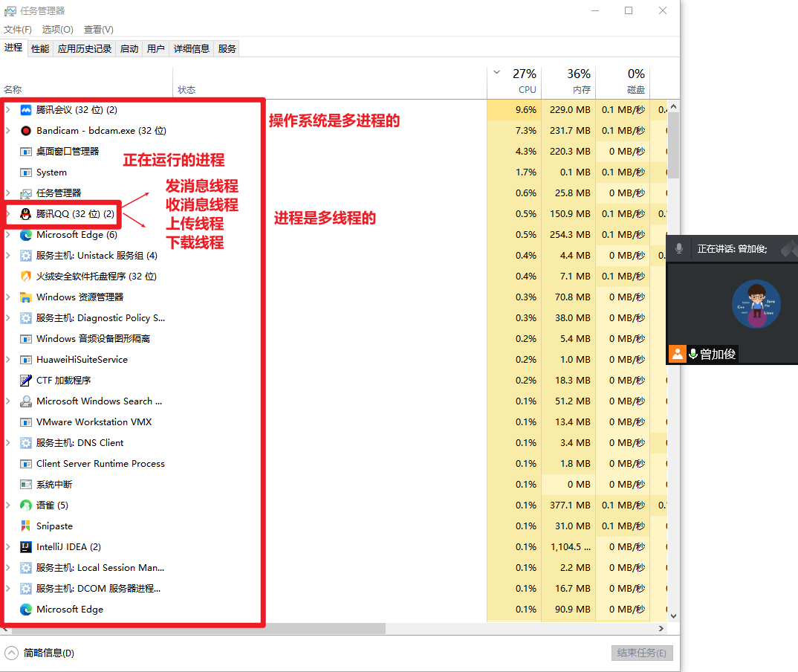Click the vertical scrollbar down arrow

[673, 616]
